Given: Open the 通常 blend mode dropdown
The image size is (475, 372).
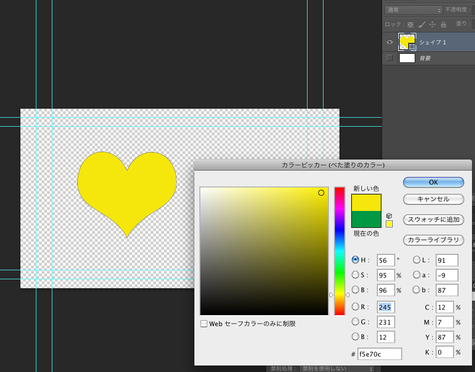Looking at the screenshot, I should coord(413,10).
